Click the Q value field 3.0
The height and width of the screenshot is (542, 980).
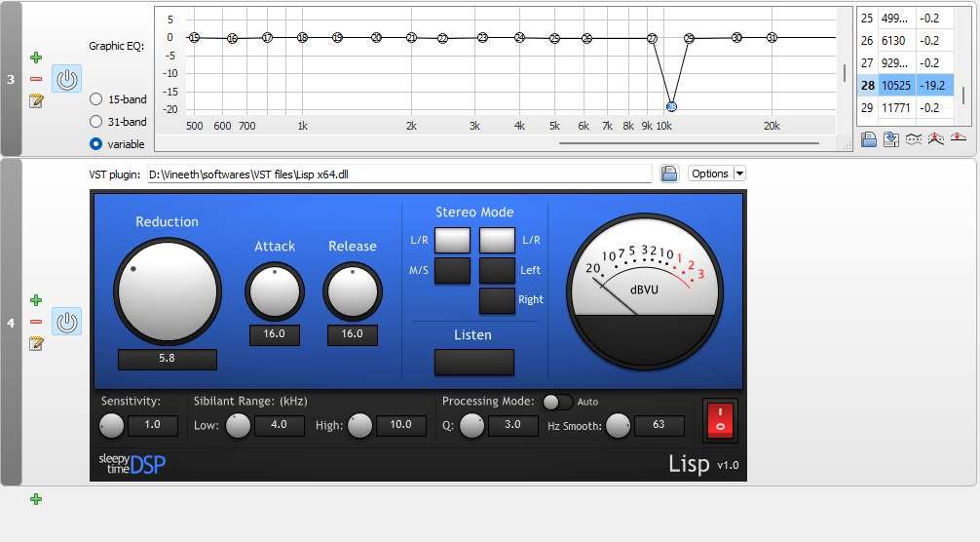[513, 426]
